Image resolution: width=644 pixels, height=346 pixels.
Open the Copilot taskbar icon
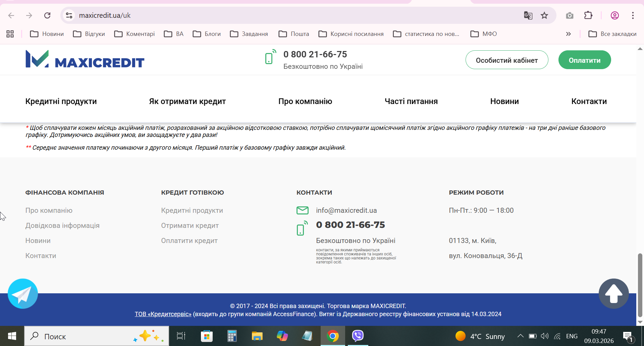tap(282, 336)
